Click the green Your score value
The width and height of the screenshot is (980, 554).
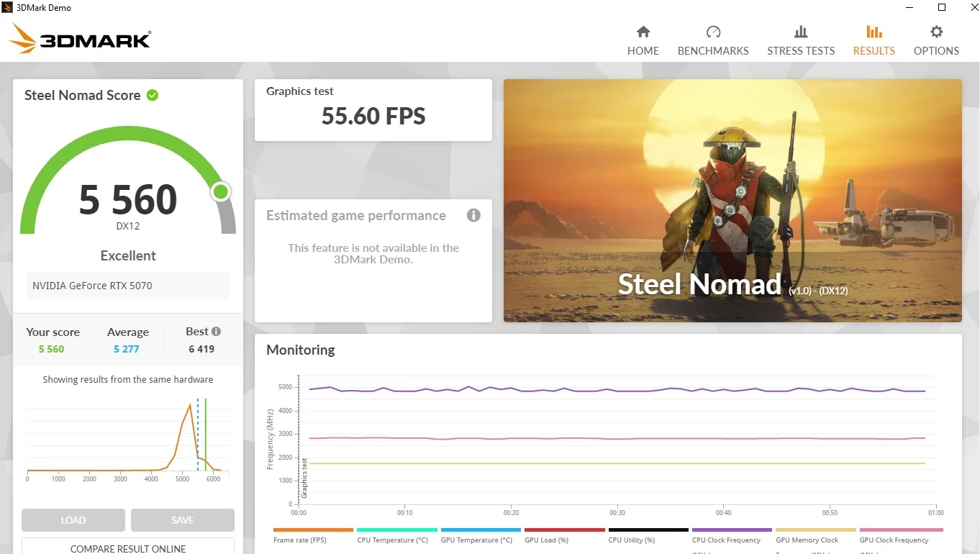coord(52,349)
